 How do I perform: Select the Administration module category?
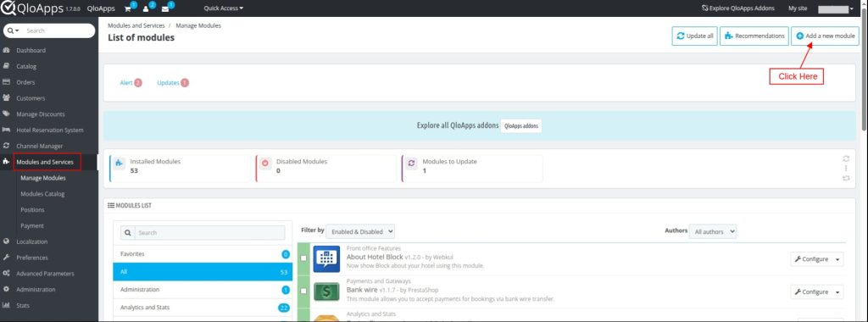point(203,289)
